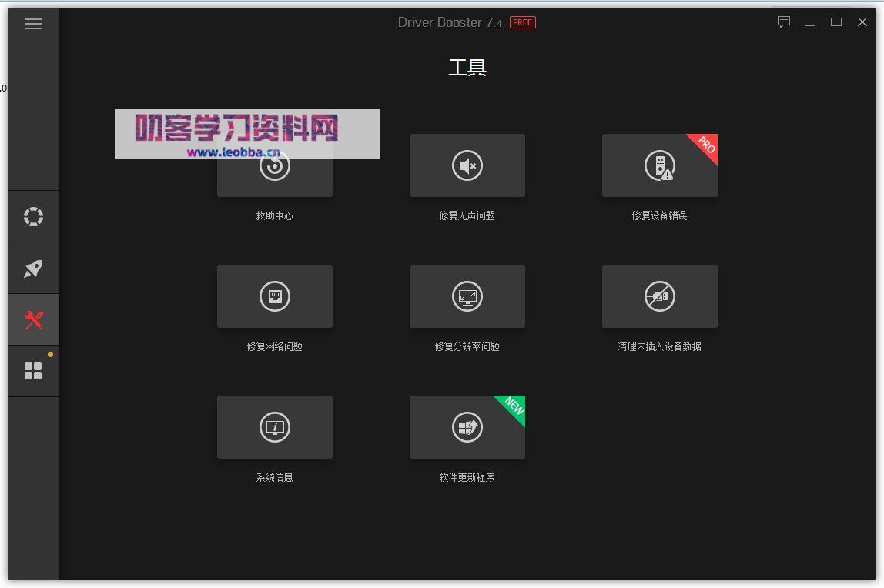View System Information (系统信息)

coord(275,427)
